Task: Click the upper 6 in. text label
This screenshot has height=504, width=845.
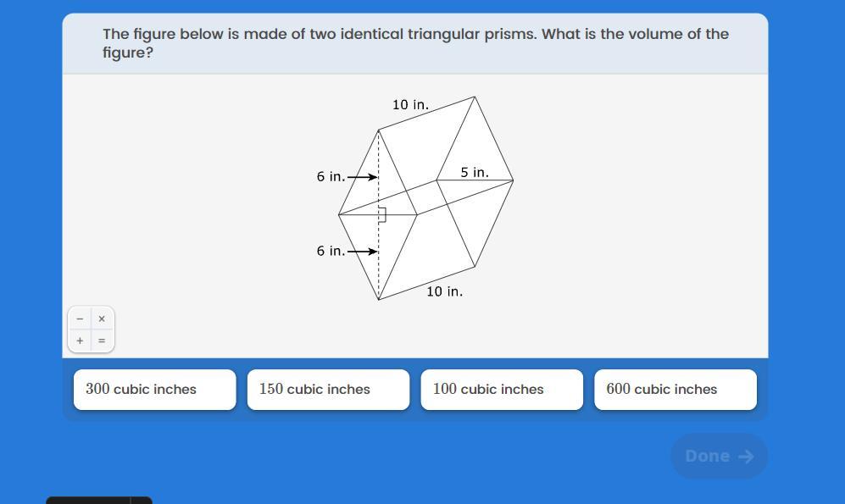Action: [331, 177]
